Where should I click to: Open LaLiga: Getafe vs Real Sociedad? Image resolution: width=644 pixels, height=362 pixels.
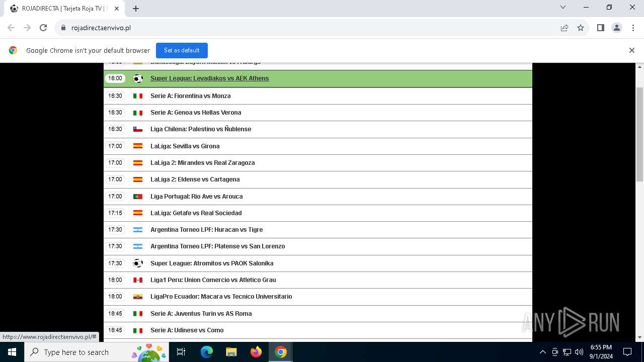(x=196, y=213)
